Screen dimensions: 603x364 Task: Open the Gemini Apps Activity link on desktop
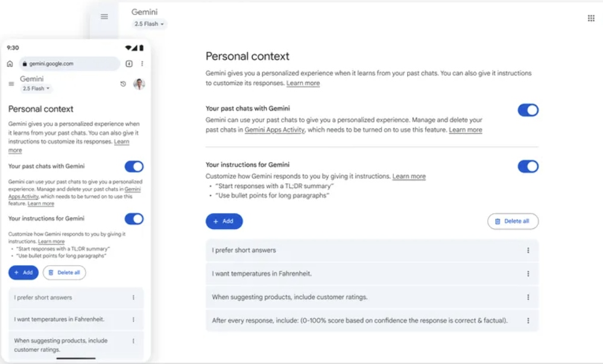click(274, 130)
